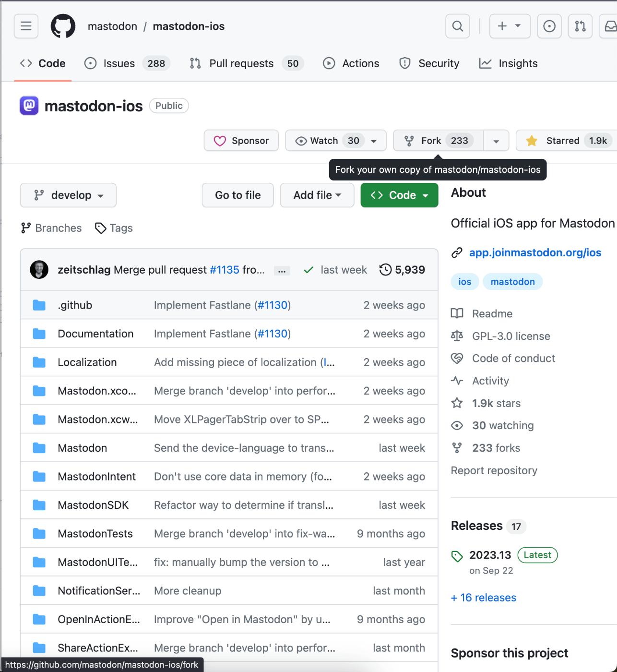Expand the Fork options dropdown arrow

[497, 141]
